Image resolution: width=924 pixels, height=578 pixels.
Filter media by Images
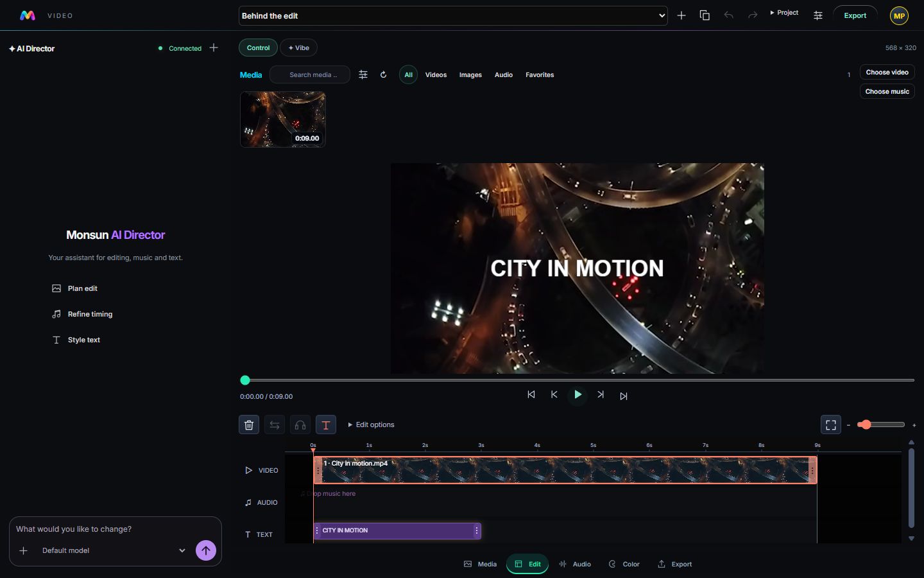[x=470, y=74]
